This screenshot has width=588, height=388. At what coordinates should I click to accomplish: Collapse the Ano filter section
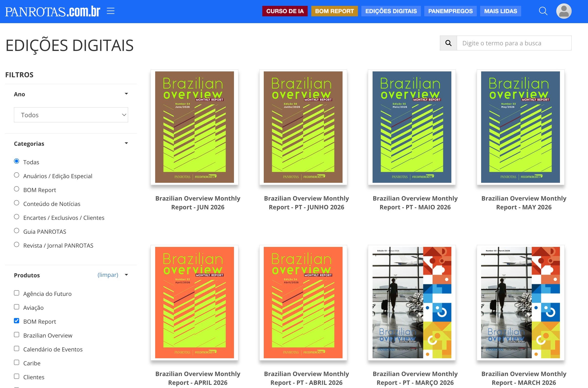(x=126, y=94)
